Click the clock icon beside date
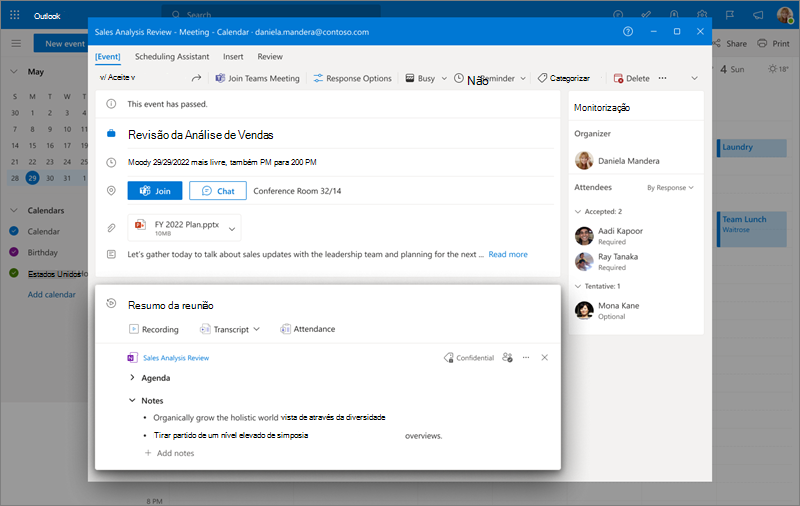This screenshot has height=506, width=800. 111,162
